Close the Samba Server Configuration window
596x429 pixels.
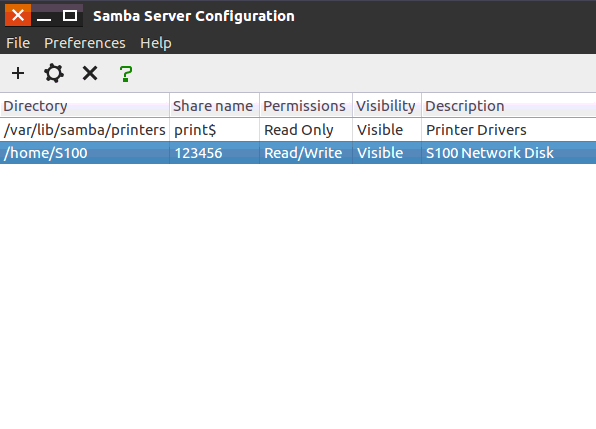pyautogui.click(x=18, y=16)
